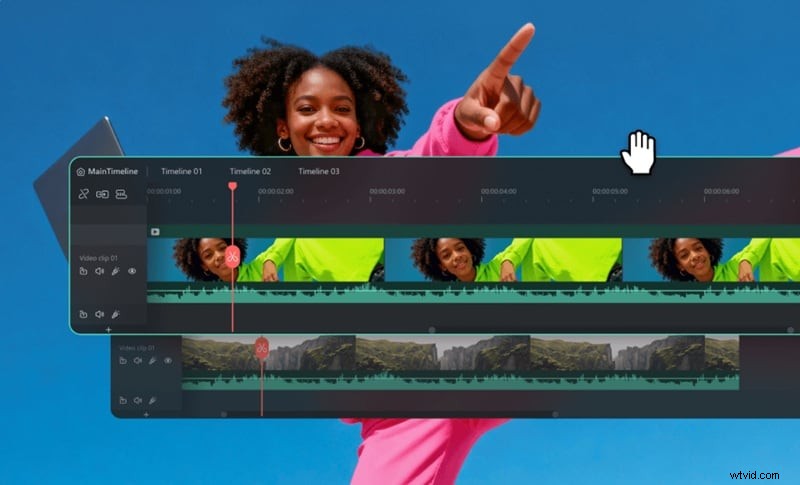Open the Timeline 02 tab
The width and height of the screenshot is (800, 485).
click(x=250, y=171)
